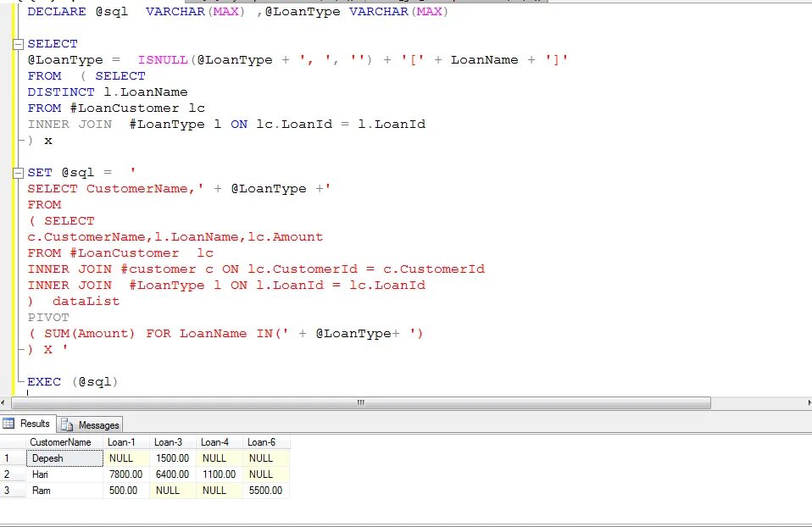Screen dimensions: 812x527
Task: Select row header number 3
Action: 13,491
